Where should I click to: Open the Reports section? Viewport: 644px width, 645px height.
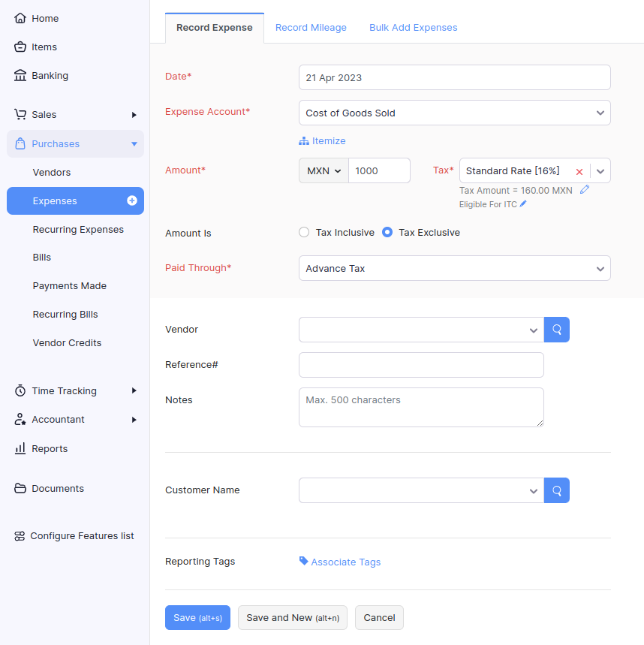(48, 448)
